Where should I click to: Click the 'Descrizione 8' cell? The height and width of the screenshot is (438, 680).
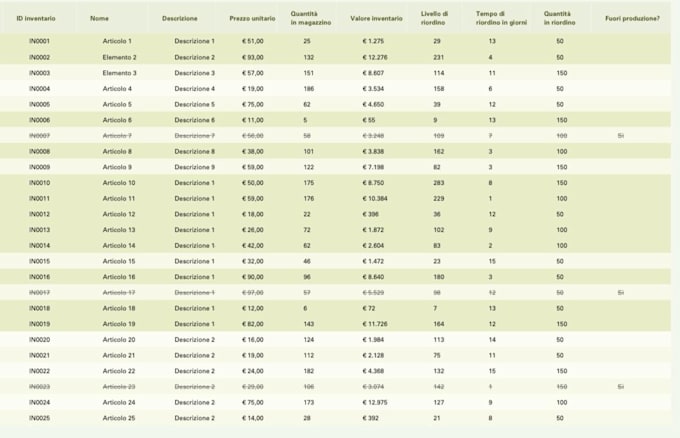pos(194,151)
